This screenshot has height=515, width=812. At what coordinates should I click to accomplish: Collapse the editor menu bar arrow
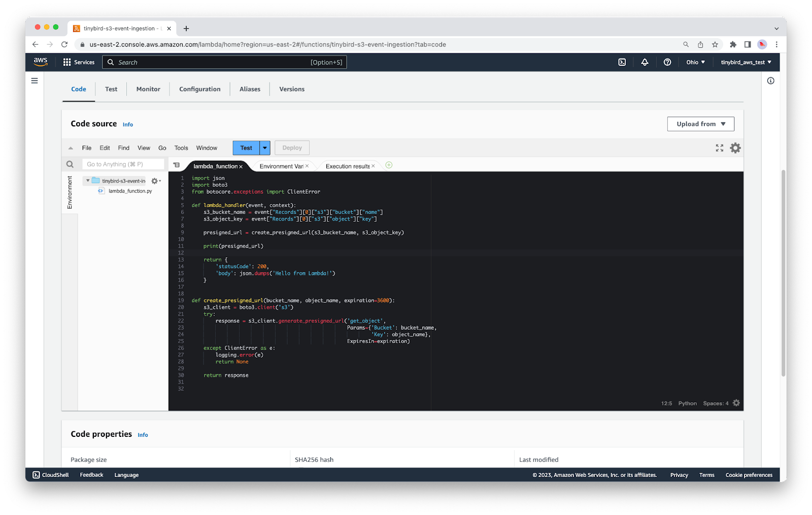[x=71, y=148]
